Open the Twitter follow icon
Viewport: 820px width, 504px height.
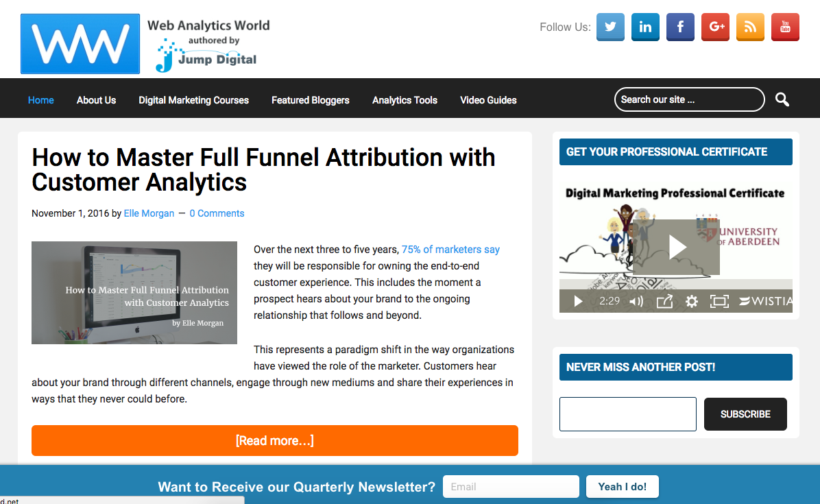point(610,27)
